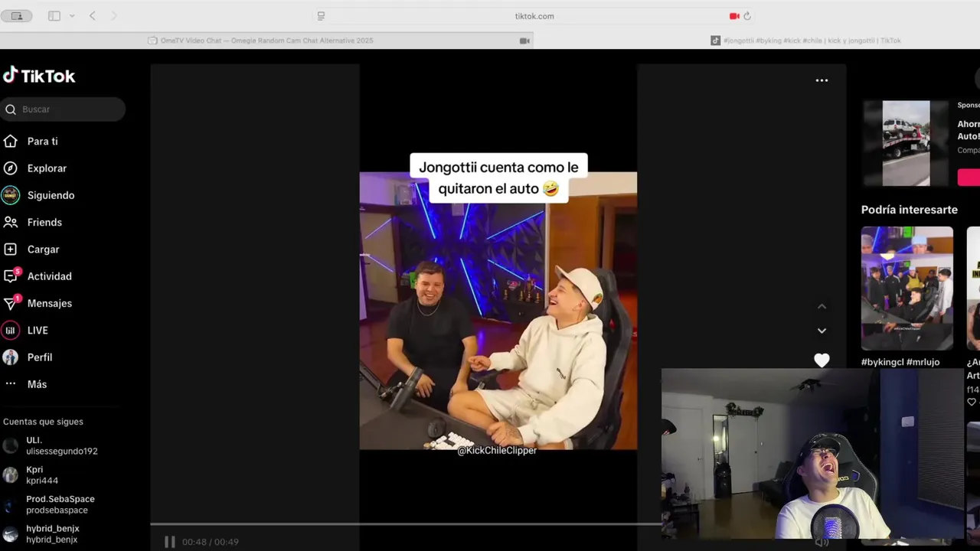980x551 pixels.
Task: Focus the Buscar search field
Action: click(63, 109)
